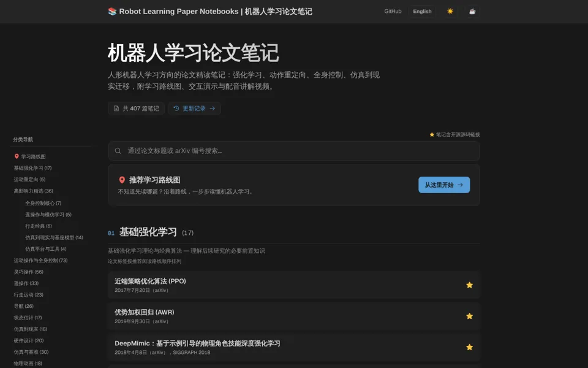588x368 pixels.
Task: Click 2019年9月30日 (arXiv) date text
Action: point(141,321)
